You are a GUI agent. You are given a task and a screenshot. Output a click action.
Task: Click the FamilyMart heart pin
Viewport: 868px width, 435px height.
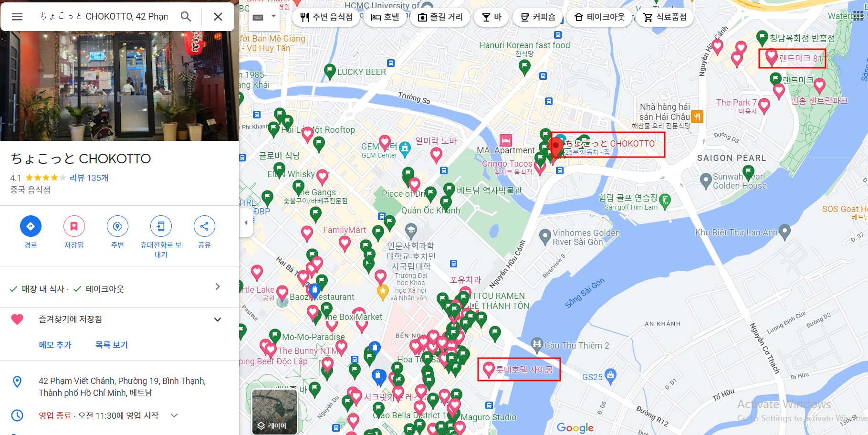pos(345,244)
